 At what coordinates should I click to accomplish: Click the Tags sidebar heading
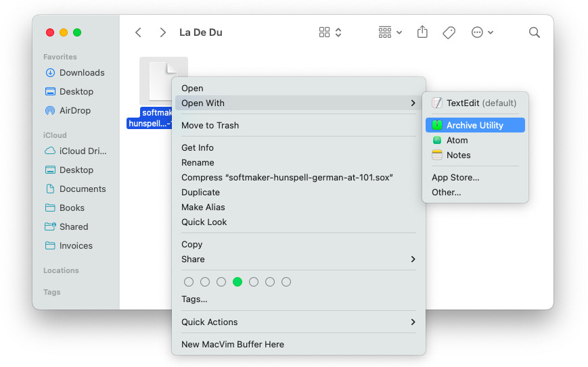pyautogui.click(x=51, y=292)
